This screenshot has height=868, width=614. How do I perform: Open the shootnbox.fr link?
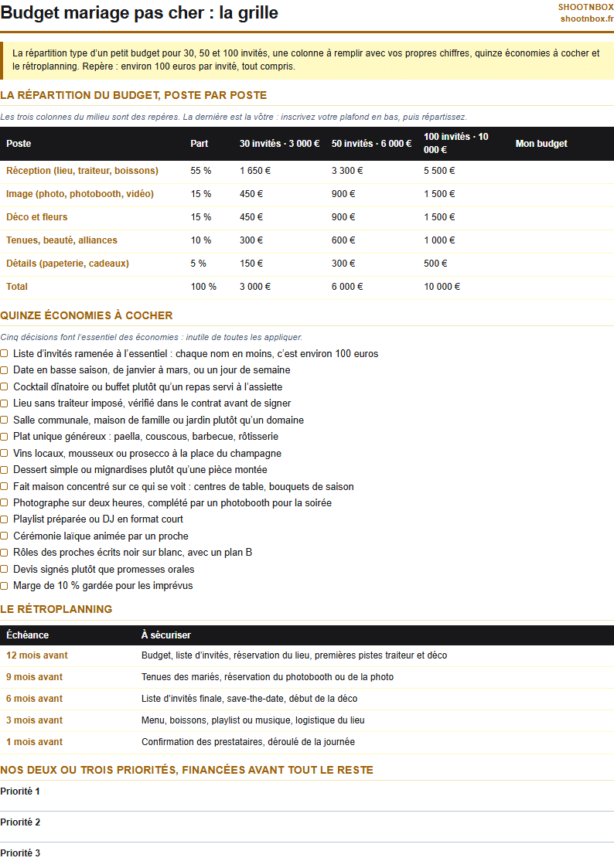click(587, 19)
